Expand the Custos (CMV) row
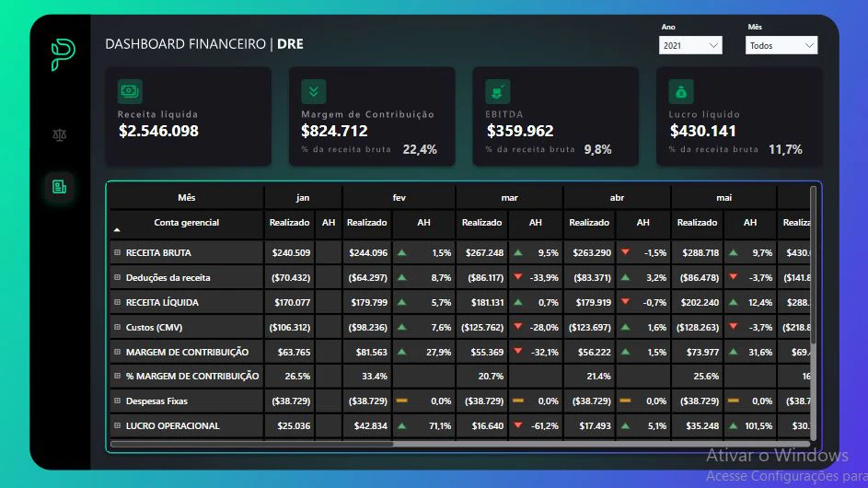 pos(117,328)
